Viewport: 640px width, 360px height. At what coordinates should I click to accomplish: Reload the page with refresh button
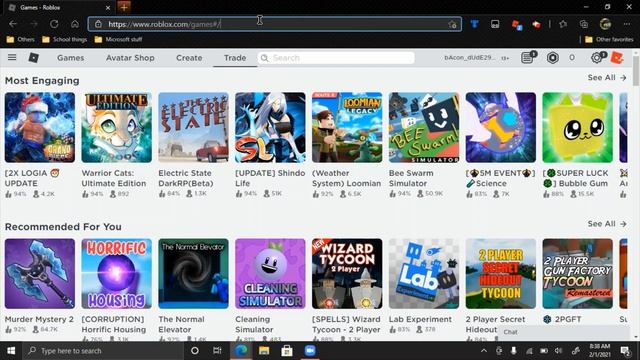tap(54, 24)
